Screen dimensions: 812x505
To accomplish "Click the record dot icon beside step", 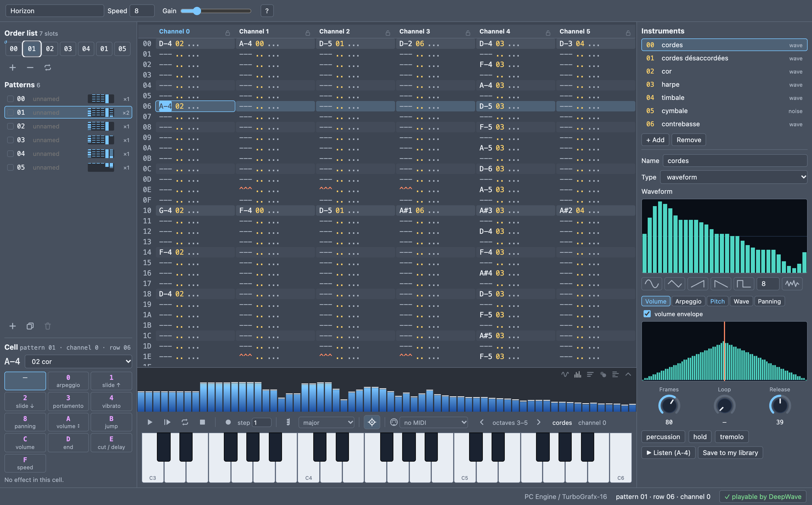I will coord(228,422).
